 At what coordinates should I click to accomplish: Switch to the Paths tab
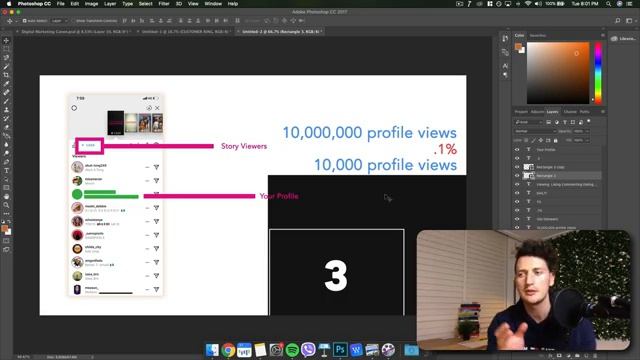click(x=584, y=111)
